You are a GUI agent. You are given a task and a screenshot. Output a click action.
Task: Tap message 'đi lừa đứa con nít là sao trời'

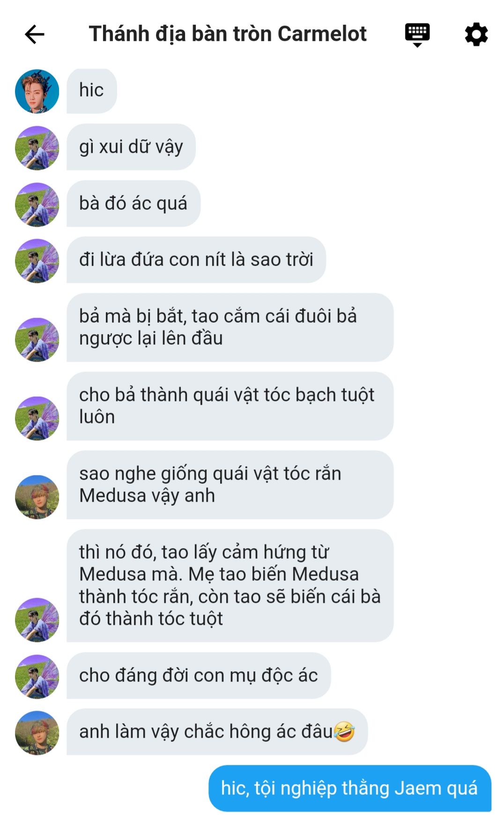[x=196, y=260]
